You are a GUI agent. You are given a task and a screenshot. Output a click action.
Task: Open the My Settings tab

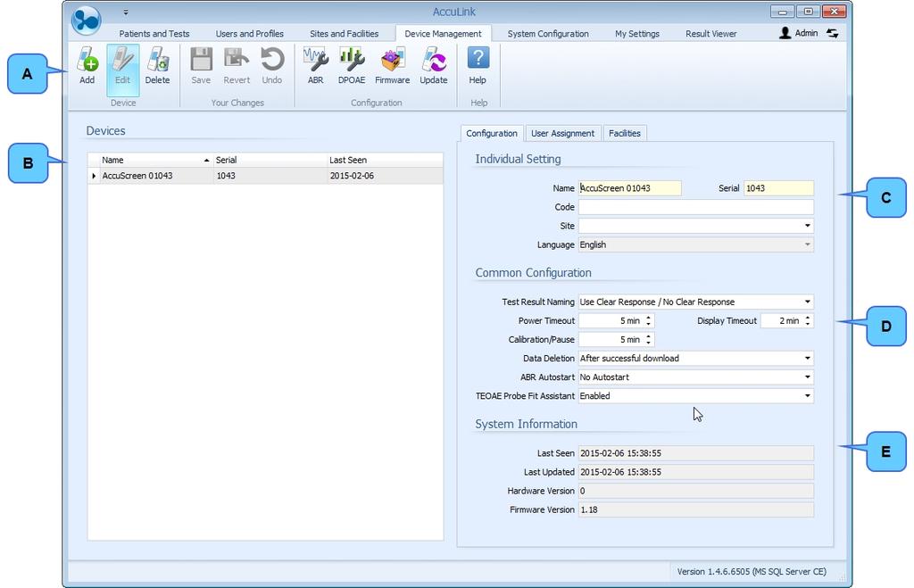click(x=637, y=34)
